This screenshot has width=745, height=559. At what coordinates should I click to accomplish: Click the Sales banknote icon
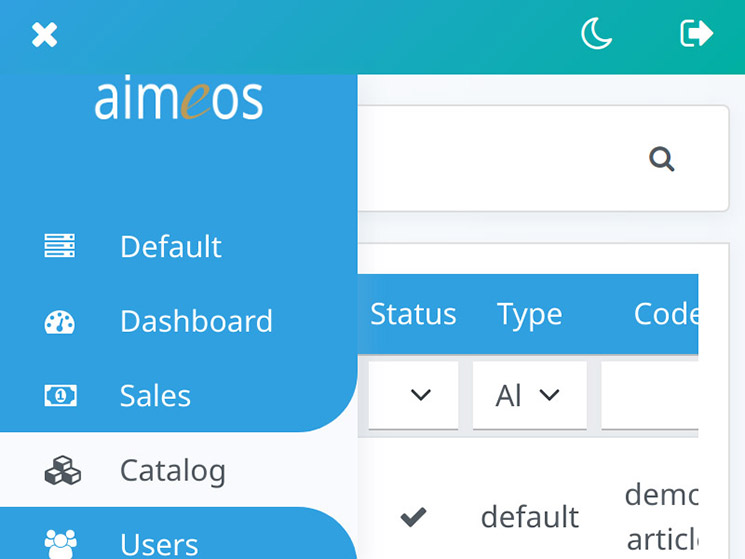(60, 396)
